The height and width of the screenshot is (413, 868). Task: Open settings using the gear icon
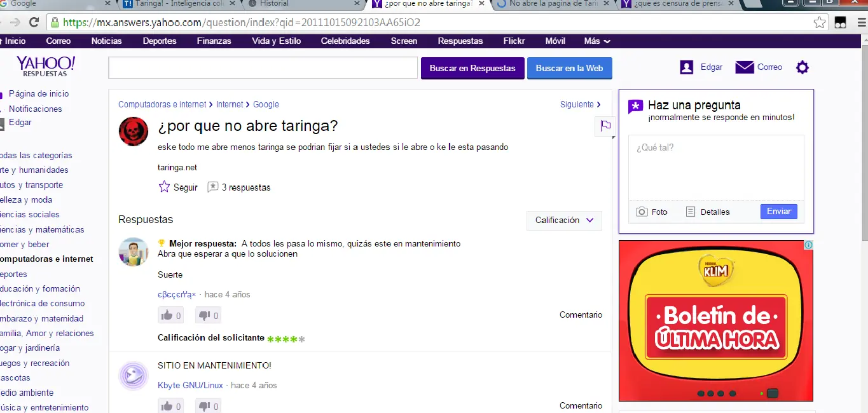[x=802, y=67]
